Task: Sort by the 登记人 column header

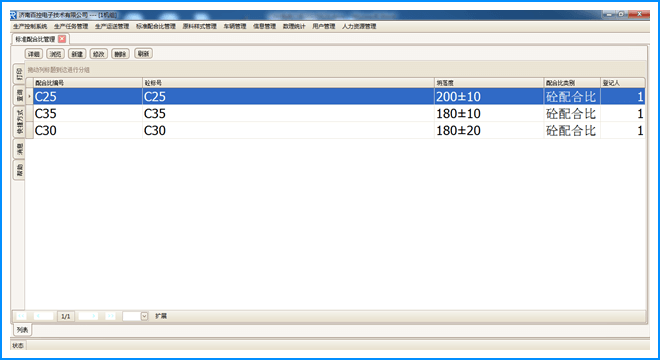Action: click(x=623, y=83)
